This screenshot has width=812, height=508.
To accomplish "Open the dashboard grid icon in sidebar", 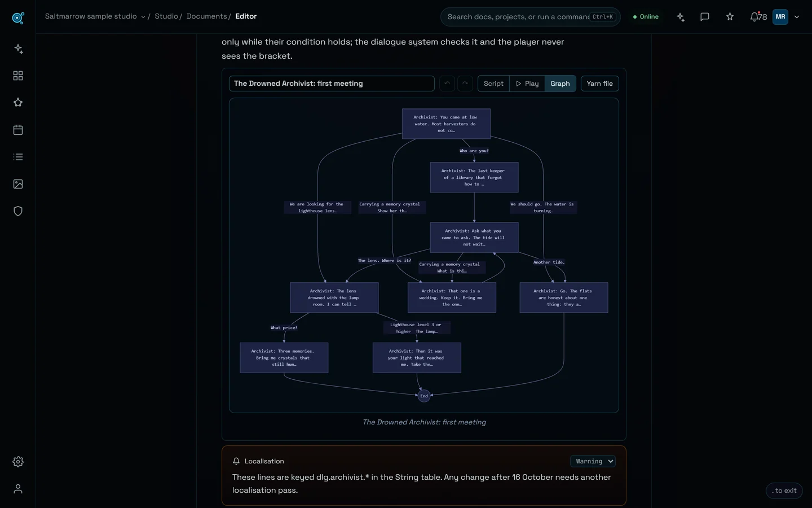I will (x=18, y=76).
